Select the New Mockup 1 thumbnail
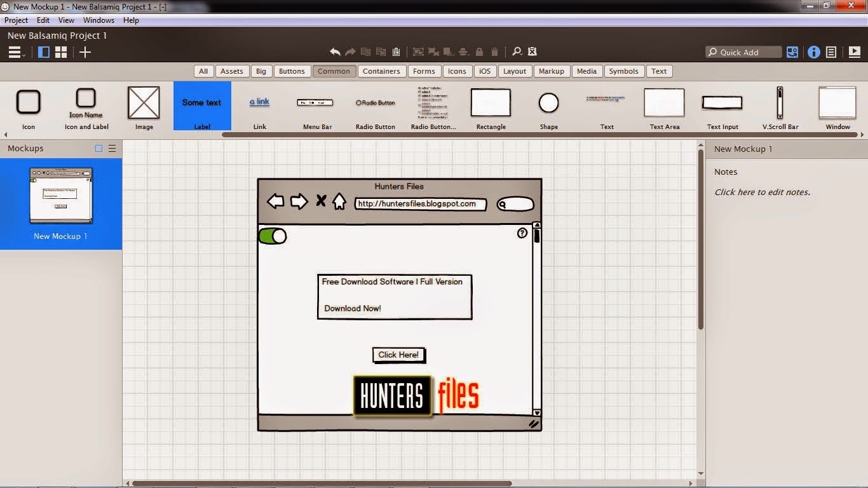Screen dimensions: 868x488 [x=61, y=203]
